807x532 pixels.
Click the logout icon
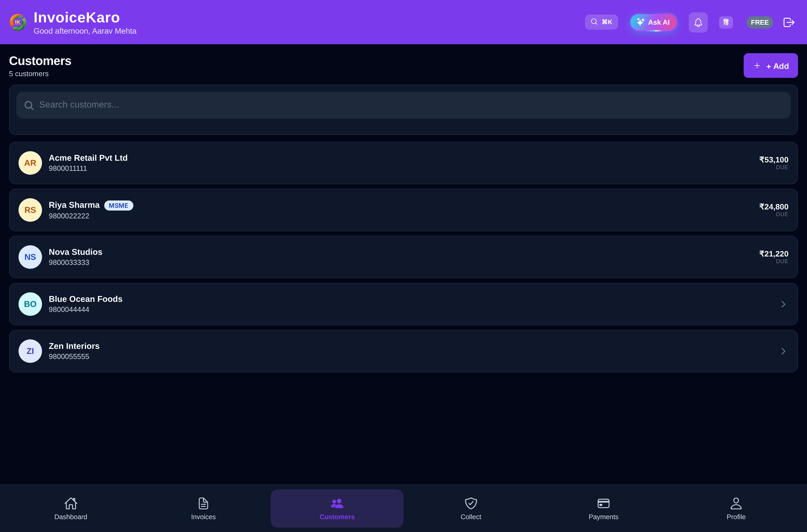coord(789,22)
